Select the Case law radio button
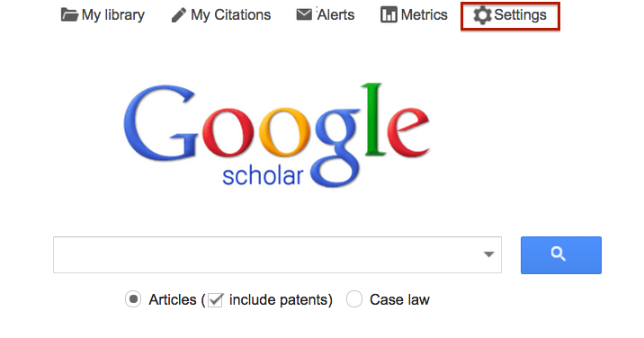Screen dimensions: 644x338 click(x=354, y=299)
